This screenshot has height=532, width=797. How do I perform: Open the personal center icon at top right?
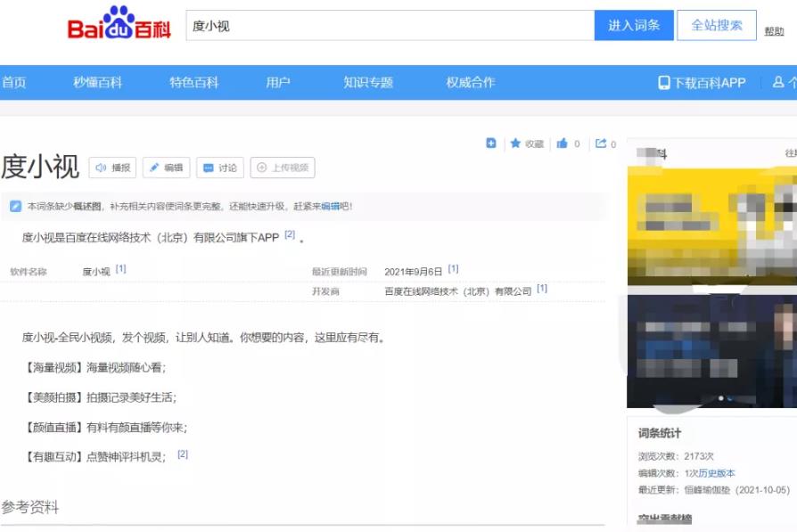(x=777, y=83)
